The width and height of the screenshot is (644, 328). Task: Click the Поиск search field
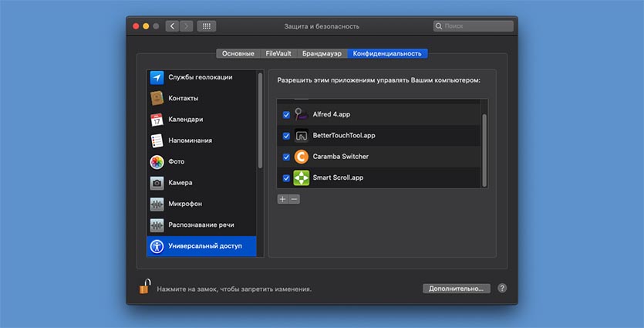point(473,26)
